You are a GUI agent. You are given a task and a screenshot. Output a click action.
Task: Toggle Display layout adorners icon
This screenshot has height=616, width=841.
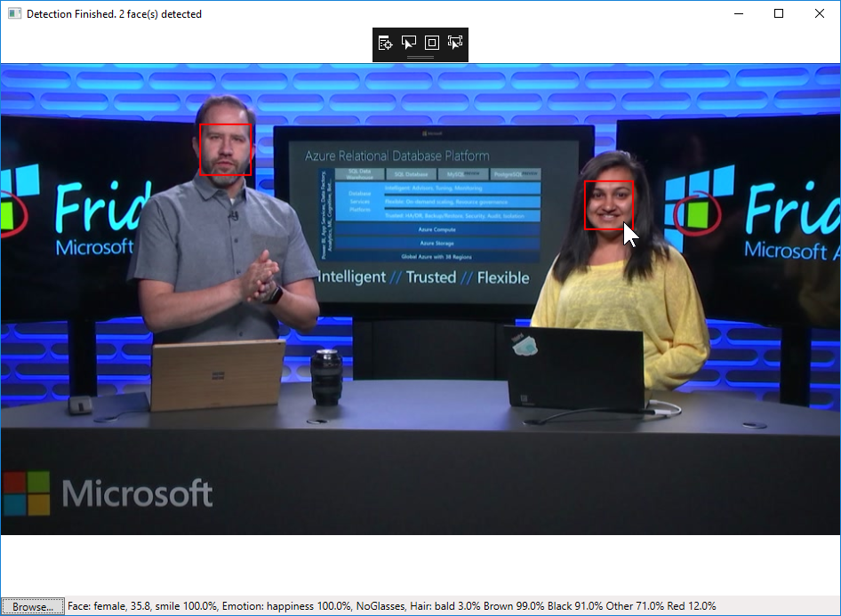[432, 43]
